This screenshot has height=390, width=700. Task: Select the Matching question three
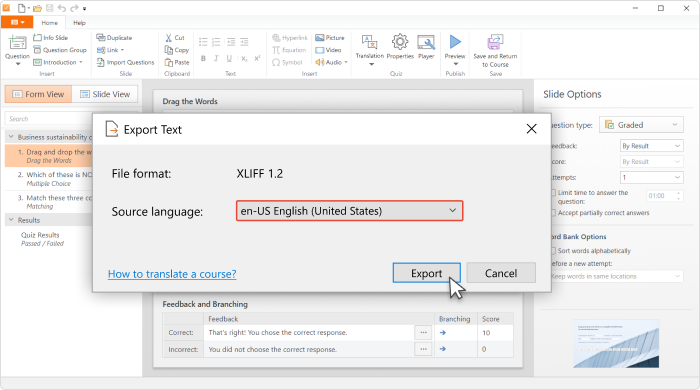[x=49, y=202]
